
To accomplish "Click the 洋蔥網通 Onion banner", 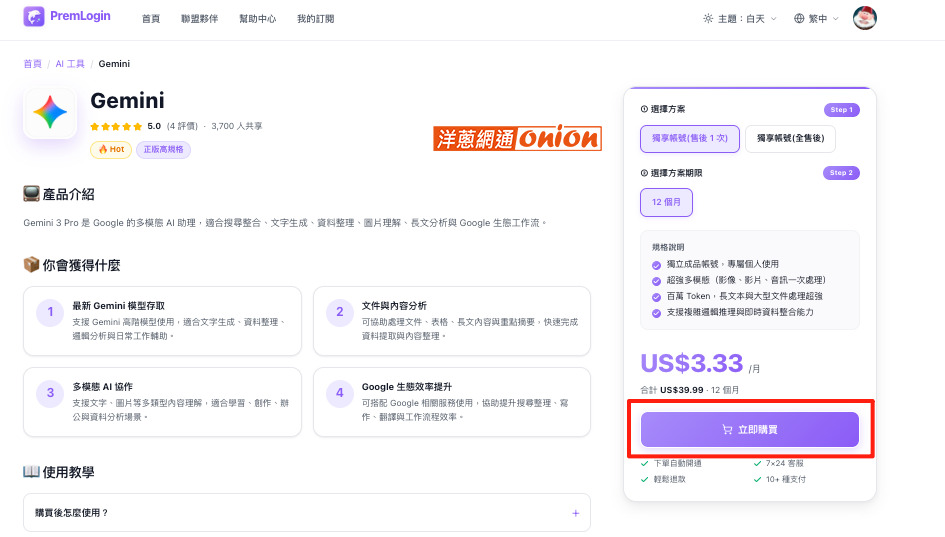I will point(517,139).
